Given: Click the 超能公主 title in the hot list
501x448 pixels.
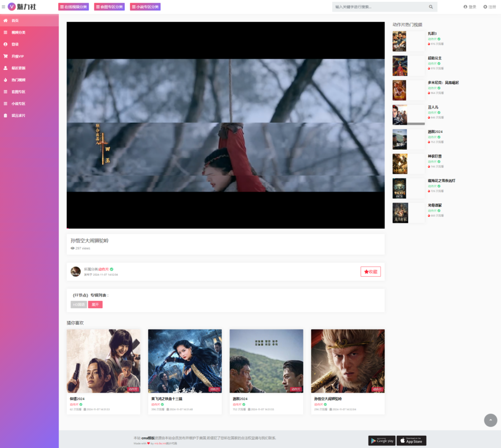Looking at the screenshot, I should [435, 58].
